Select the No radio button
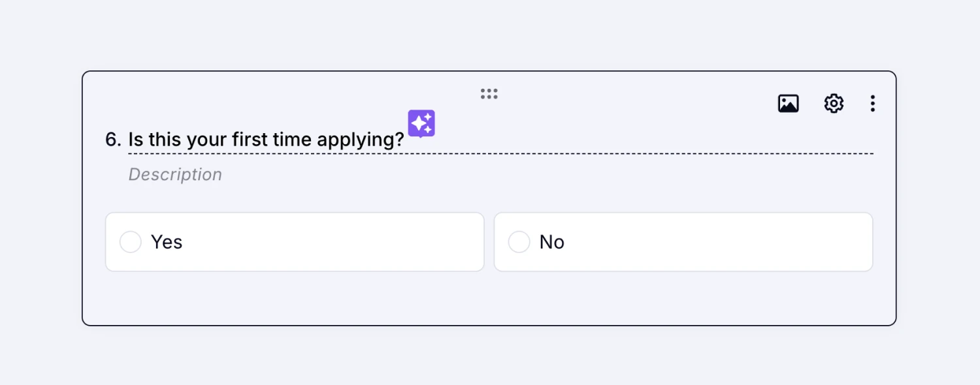980x385 pixels. click(519, 241)
